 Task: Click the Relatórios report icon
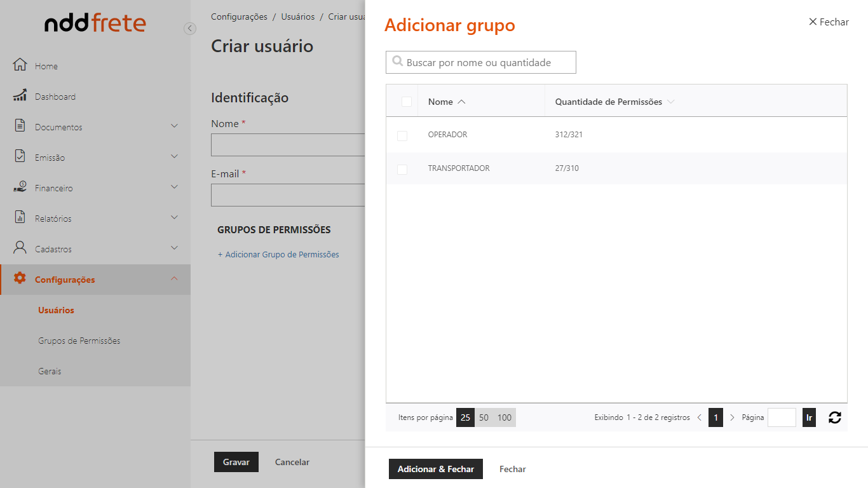pos(20,217)
